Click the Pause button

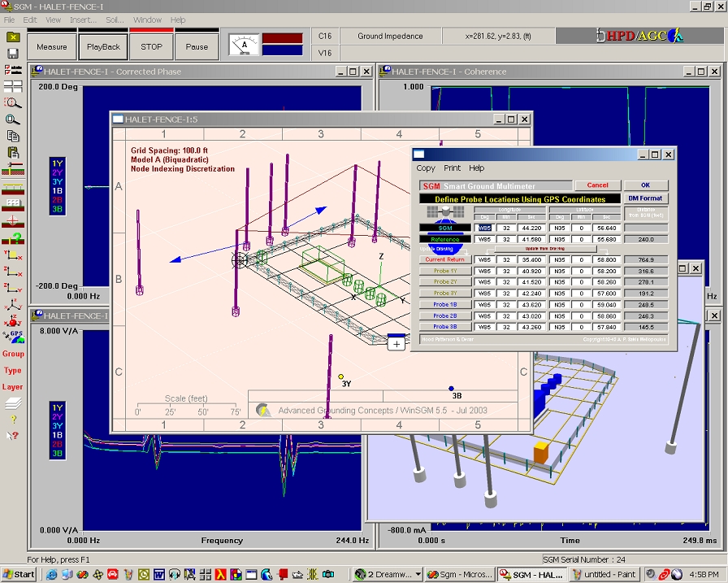pos(197,47)
